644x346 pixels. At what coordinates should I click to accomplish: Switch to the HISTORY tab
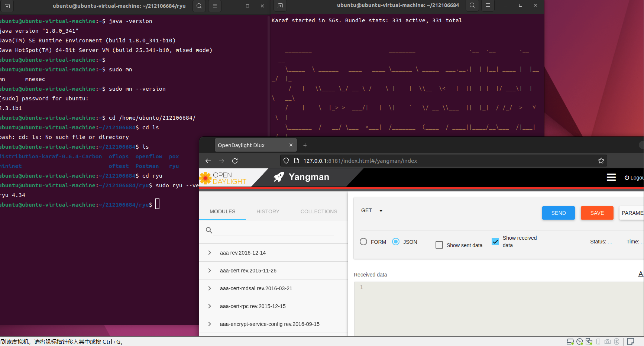pos(268,211)
